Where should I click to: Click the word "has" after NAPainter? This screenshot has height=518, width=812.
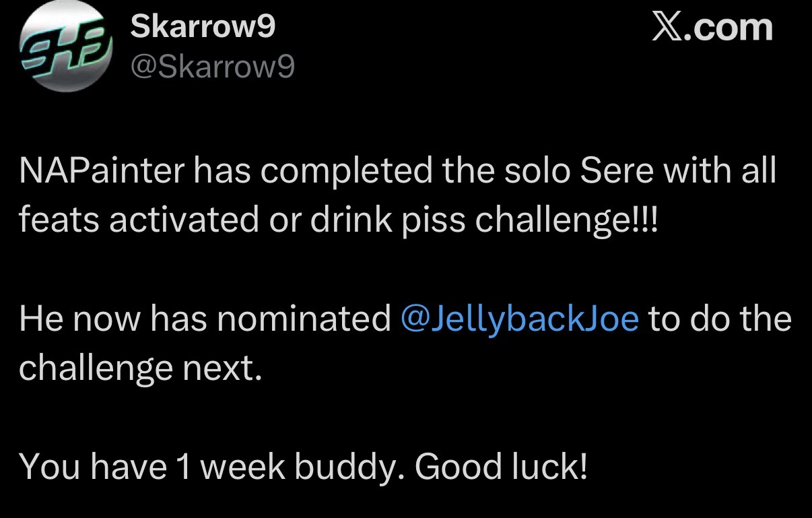click(x=221, y=172)
